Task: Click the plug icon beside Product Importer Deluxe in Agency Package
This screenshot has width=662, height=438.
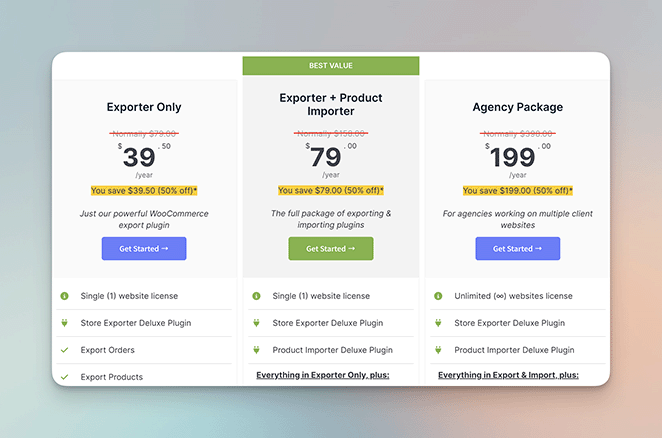Action: click(x=439, y=350)
